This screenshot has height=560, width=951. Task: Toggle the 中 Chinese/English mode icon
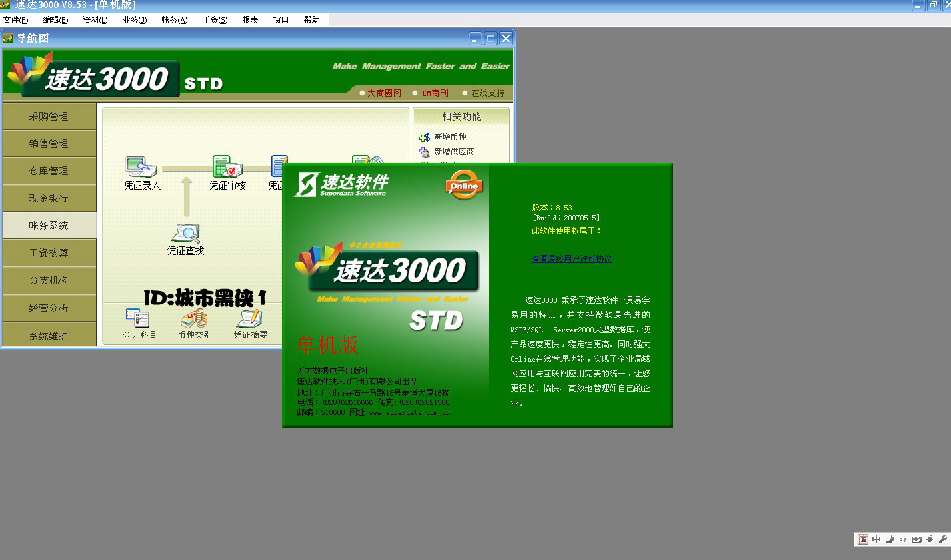[x=876, y=539]
